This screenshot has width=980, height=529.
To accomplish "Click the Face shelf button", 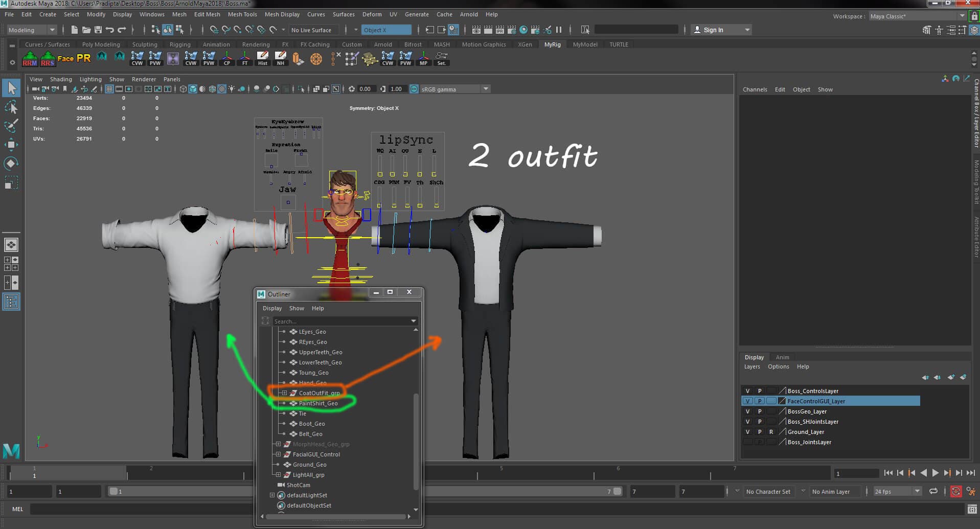I will (65, 59).
